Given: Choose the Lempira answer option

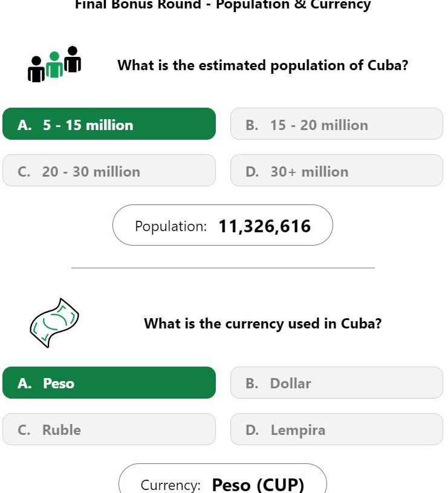Looking at the screenshot, I should pos(336,429).
